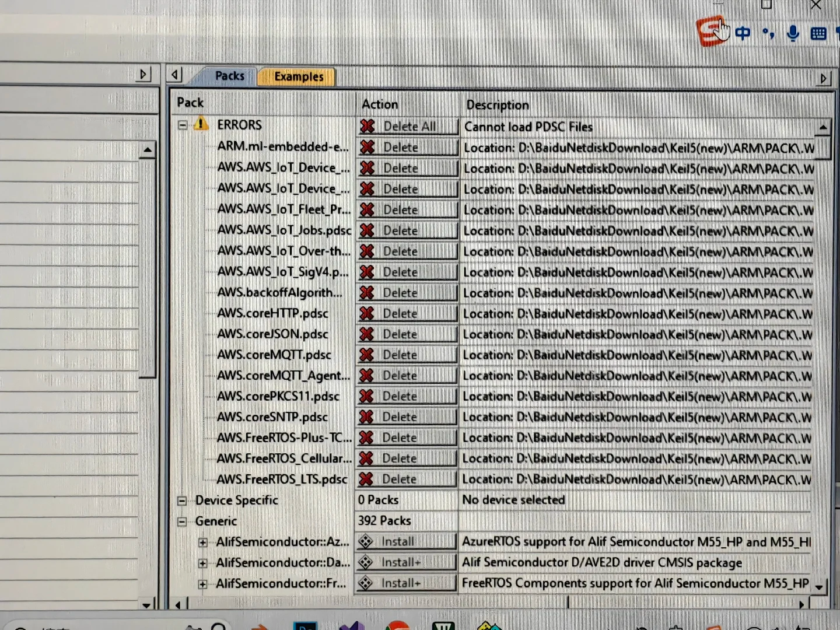This screenshot has height=630, width=840.
Task: Collapse the Generic packs node
Action: [x=182, y=521]
